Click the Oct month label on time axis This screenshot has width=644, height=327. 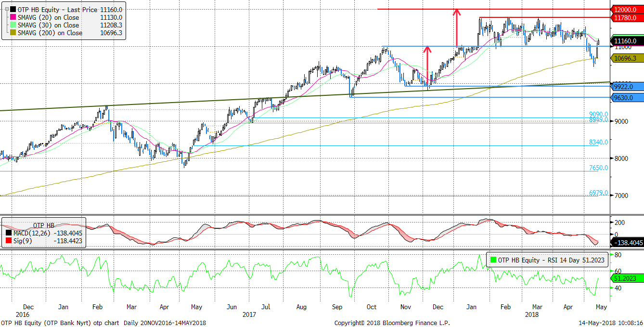pos(371,306)
